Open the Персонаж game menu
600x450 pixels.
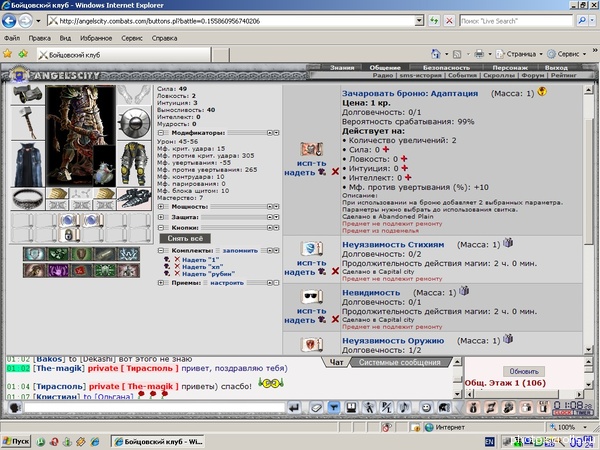click(x=510, y=68)
